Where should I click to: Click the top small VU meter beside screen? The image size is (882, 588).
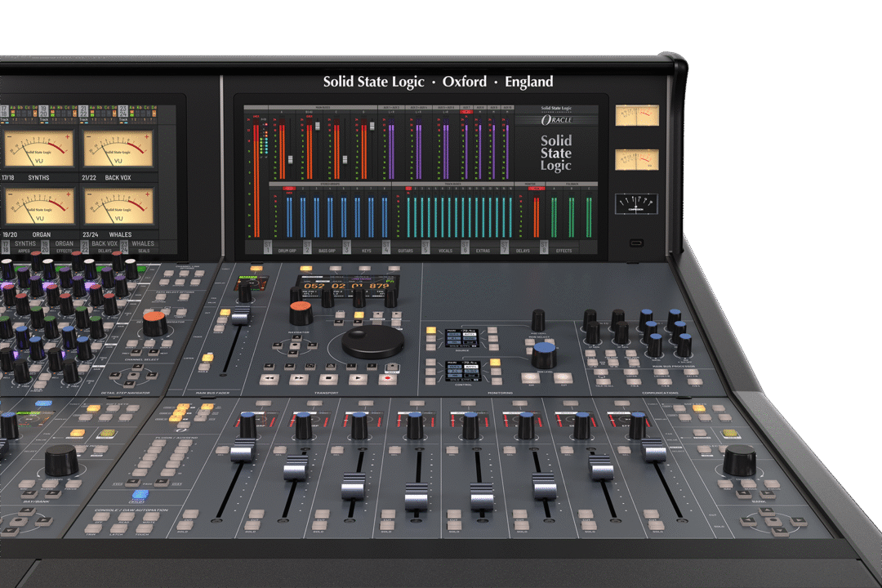[x=637, y=115]
